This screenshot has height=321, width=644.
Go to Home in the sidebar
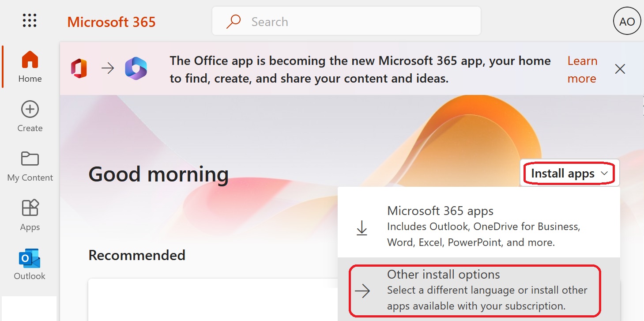30,67
